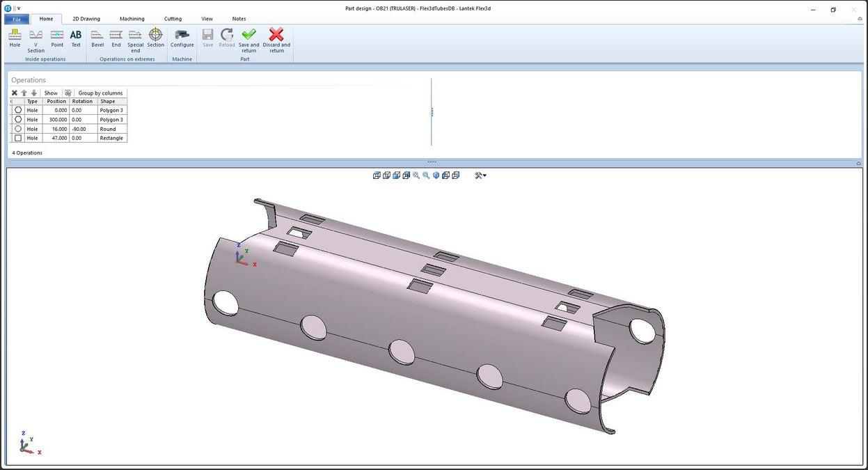Move selected operation down with arrow

33,93
